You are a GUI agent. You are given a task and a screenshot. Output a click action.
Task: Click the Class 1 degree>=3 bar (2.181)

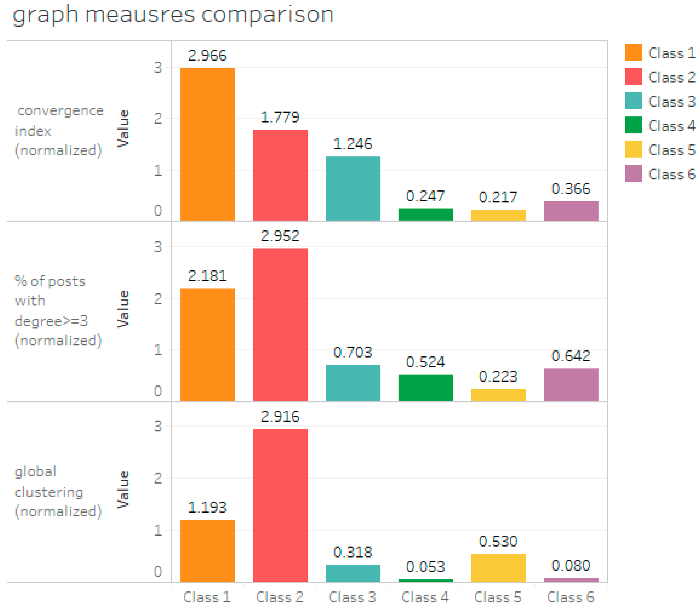click(x=207, y=345)
